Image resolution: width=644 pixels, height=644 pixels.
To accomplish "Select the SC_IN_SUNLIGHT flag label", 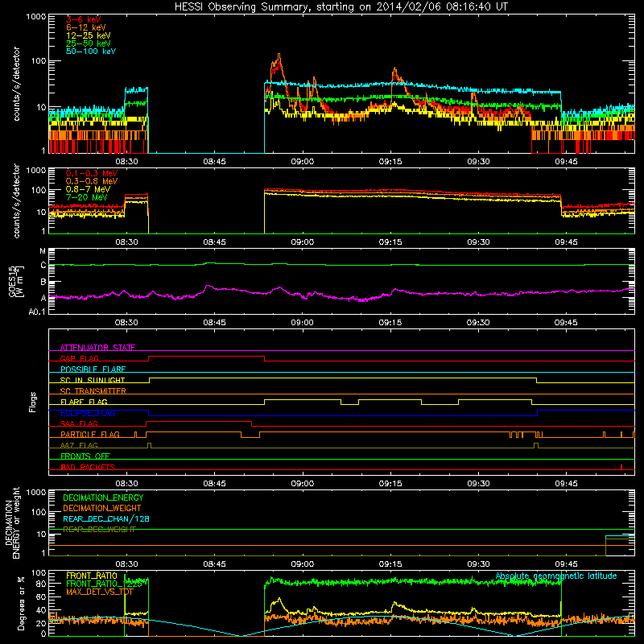I will pos(93,380).
